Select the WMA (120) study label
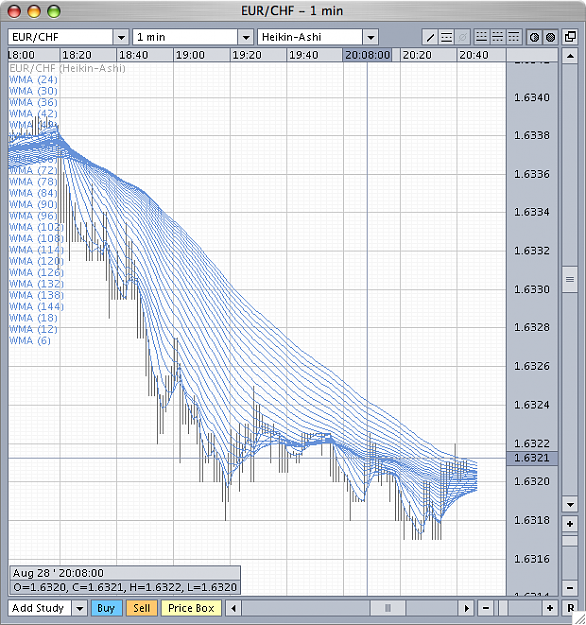This screenshot has width=586, height=625. click(x=36, y=261)
